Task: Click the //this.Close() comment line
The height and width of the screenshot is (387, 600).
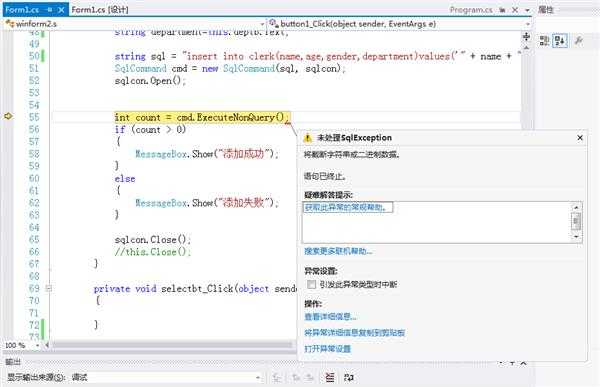Action: click(152, 252)
